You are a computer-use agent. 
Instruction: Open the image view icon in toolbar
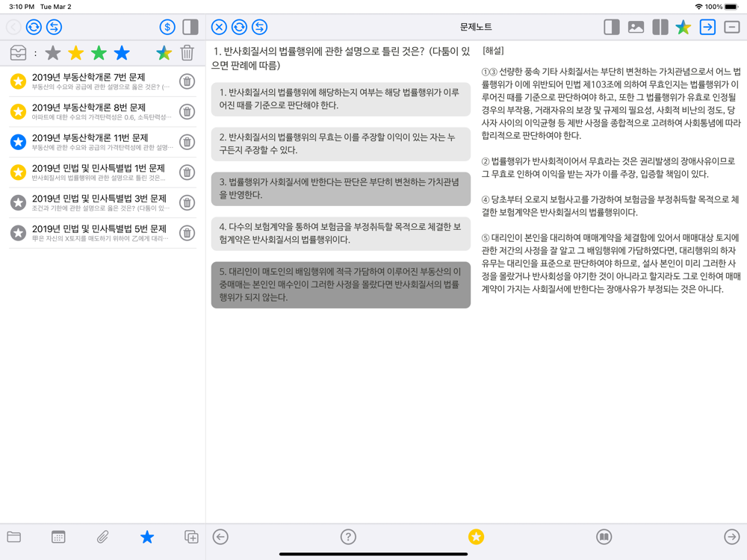click(636, 27)
